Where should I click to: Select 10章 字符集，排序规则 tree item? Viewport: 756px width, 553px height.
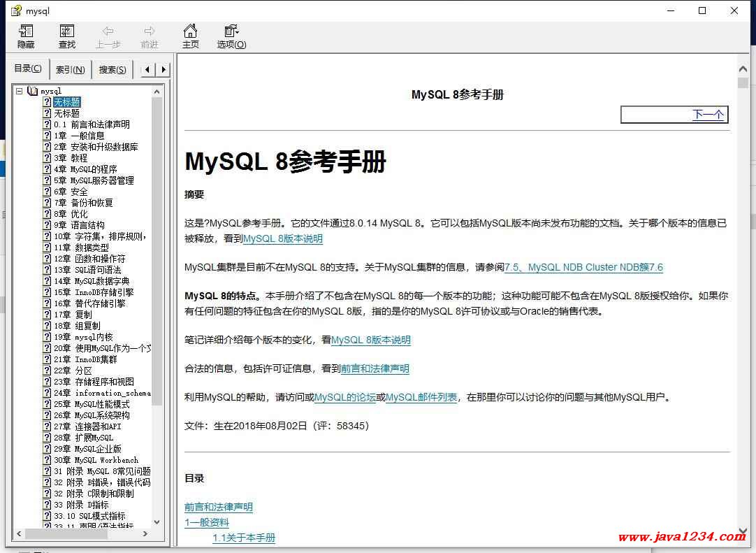(x=101, y=236)
